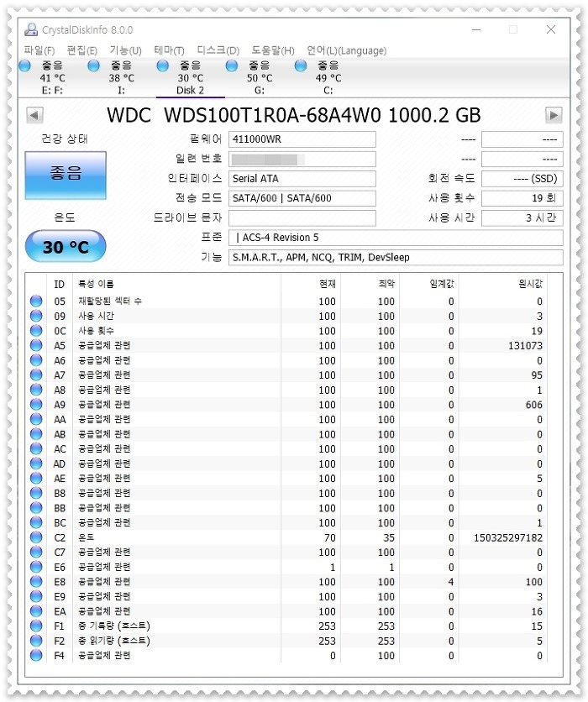
Task: Select raw value 150325297182 in C2 row
Action: [508, 537]
